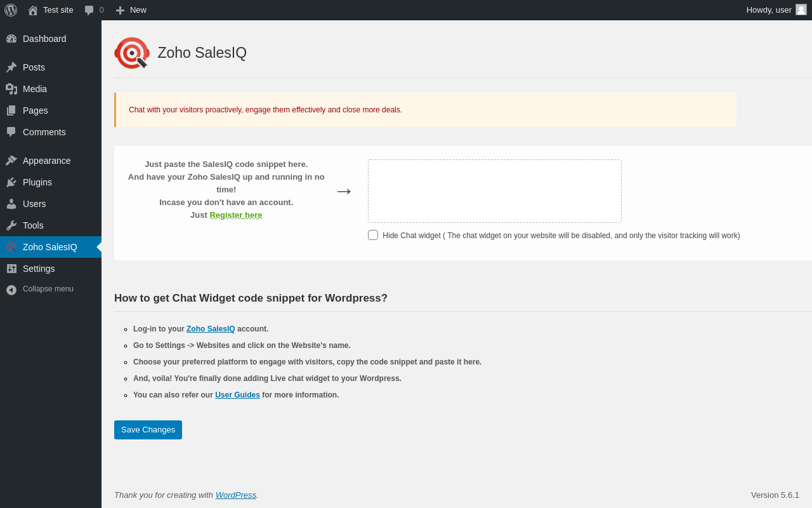This screenshot has width=812, height=508.
Task: Click the Zoho SalesIQ page heading
Action: pyautogui.click(x=202, y=53)
